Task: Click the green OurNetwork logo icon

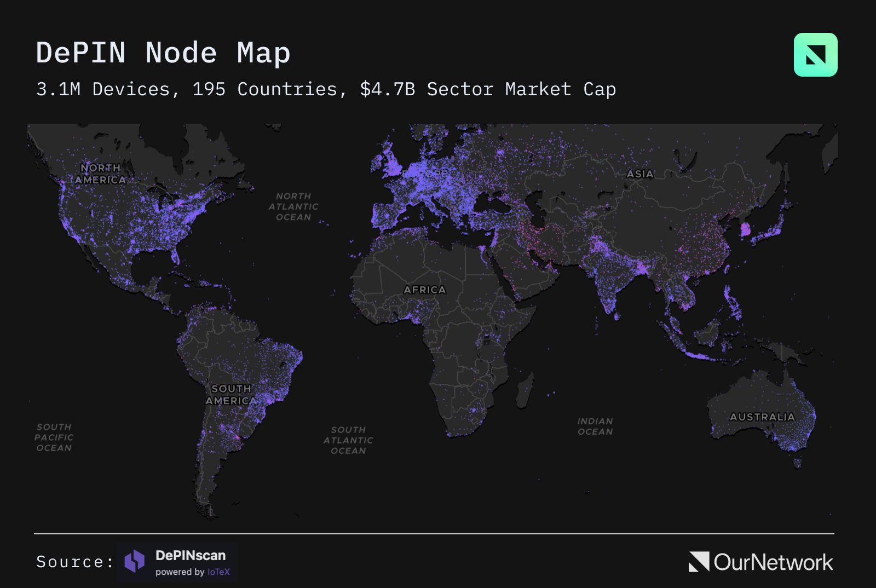Action: (x=815, y=55)
